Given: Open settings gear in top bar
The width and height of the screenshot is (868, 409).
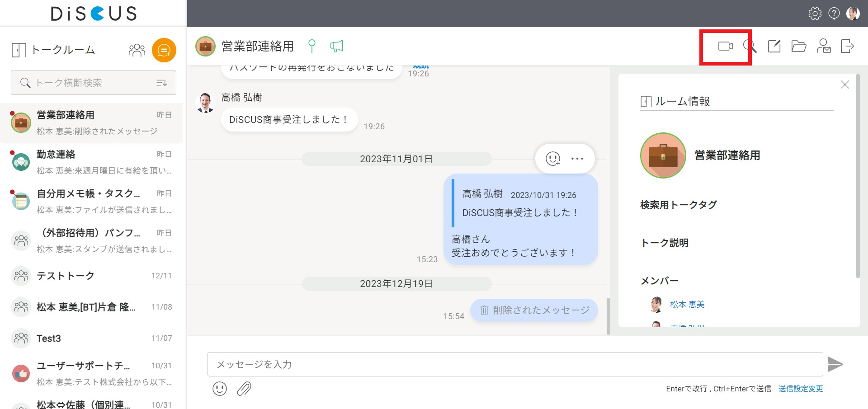Looking at the screenshot, I should point(815,14).
